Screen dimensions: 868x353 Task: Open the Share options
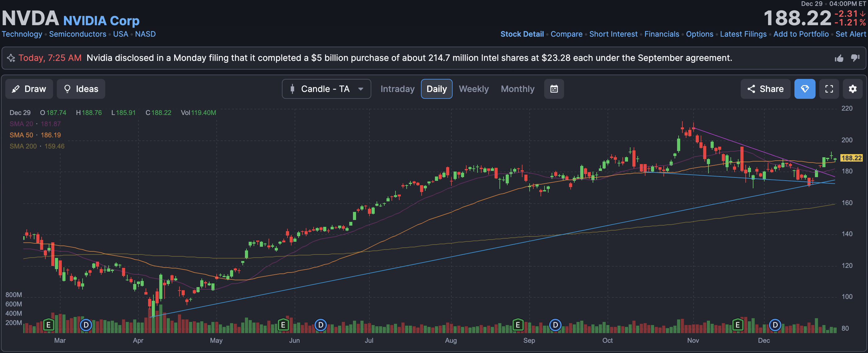(x=765, y=89)
